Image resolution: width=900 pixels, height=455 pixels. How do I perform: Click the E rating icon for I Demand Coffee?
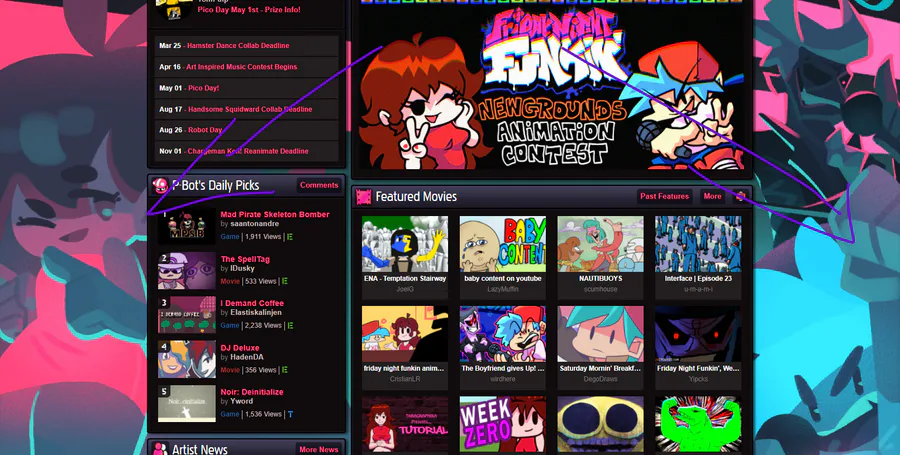pyautogui.click(x=290, y=325)
